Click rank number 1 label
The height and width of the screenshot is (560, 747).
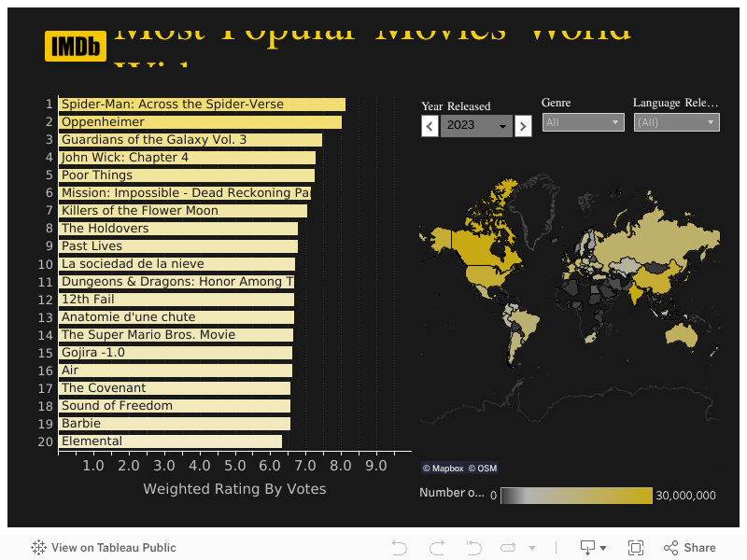(49, 105)
